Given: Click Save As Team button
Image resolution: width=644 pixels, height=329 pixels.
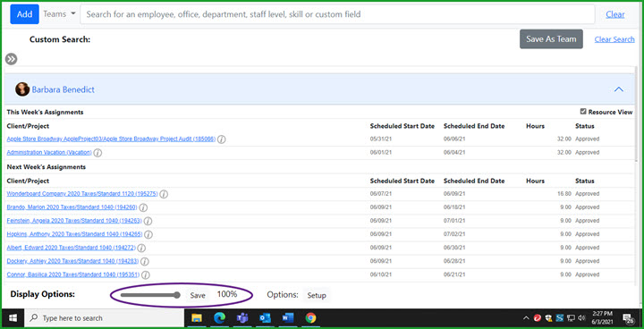Looking at the screenshot, I should click(551, 39).
